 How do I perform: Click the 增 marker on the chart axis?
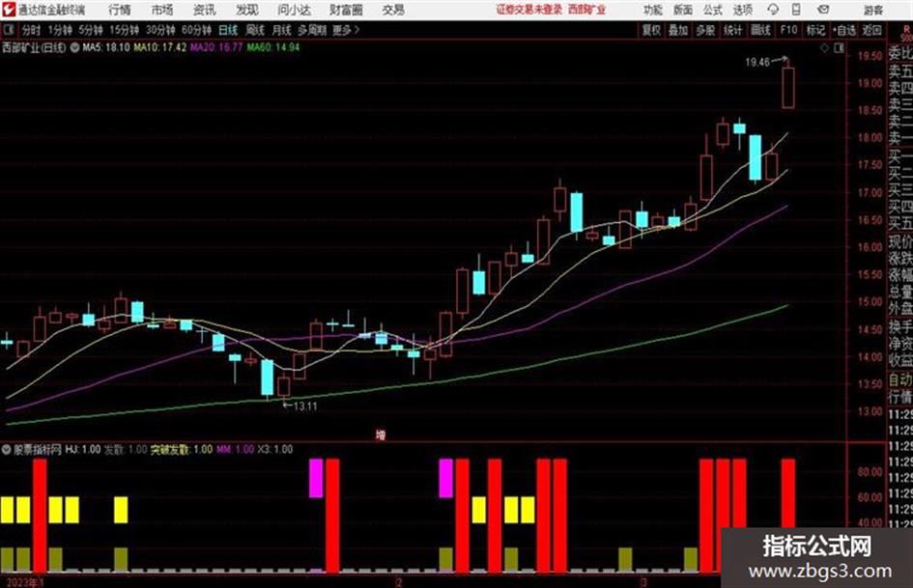coord(381,434)
